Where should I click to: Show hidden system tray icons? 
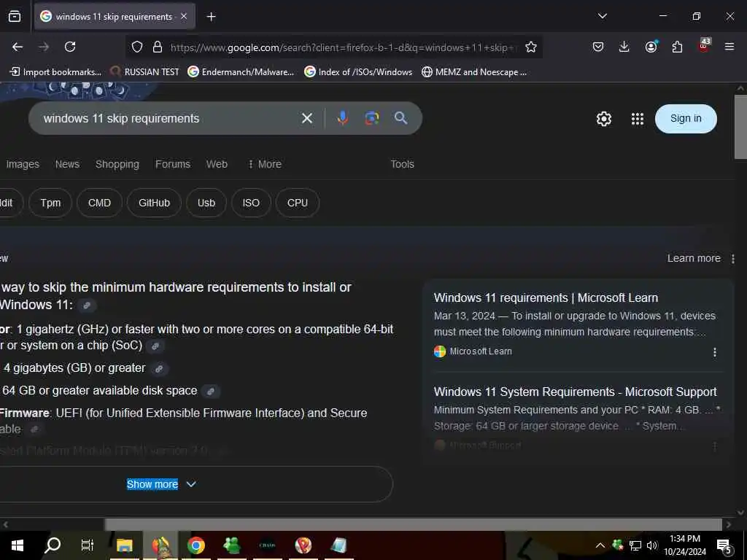[600, 545]
